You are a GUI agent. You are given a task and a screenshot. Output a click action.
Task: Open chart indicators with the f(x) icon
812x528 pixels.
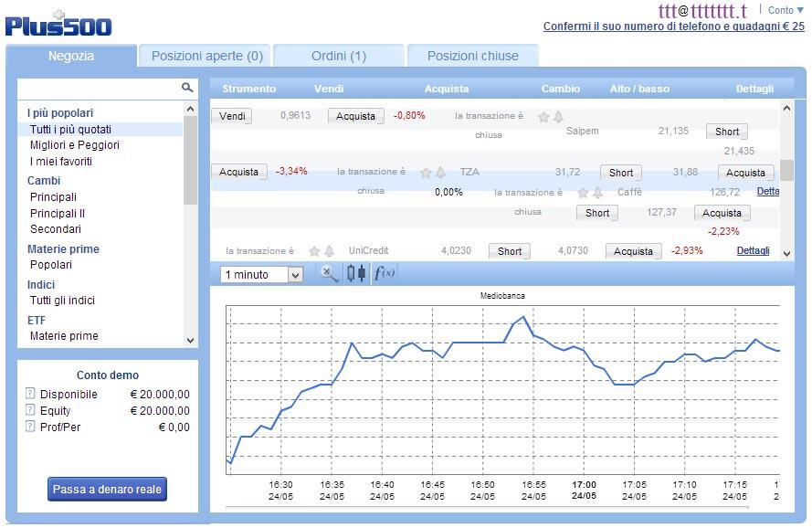(x=385, y=272)
